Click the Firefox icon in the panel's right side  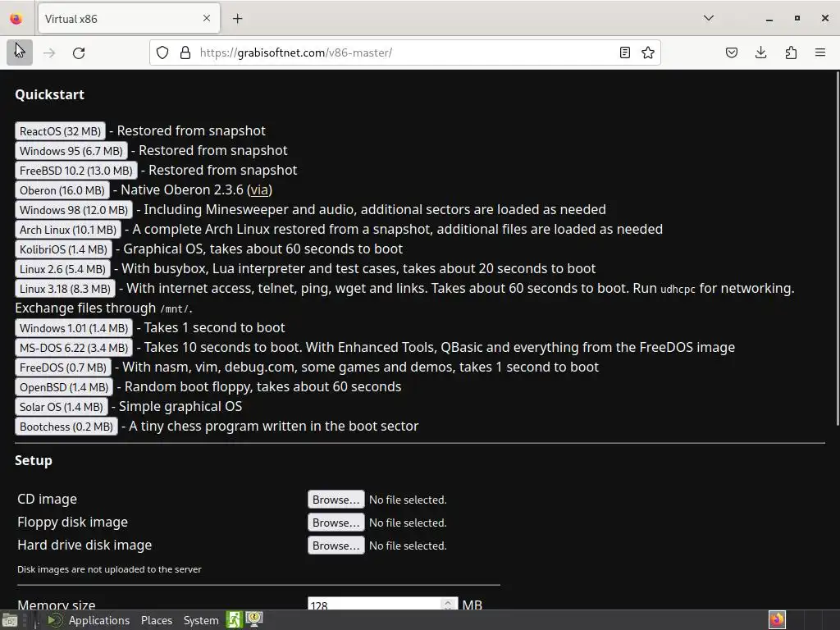pos(777,620)
